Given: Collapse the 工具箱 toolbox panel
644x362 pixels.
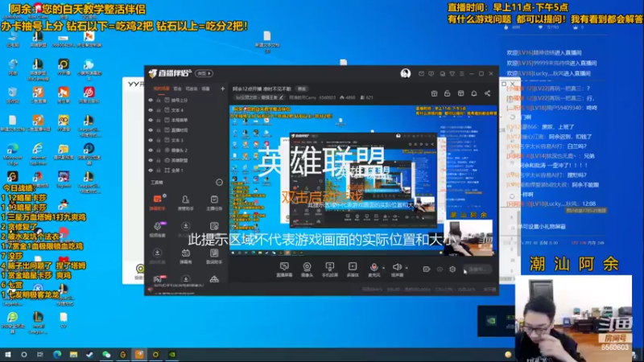Looking at the screenshot, I should tap(219, 183).
